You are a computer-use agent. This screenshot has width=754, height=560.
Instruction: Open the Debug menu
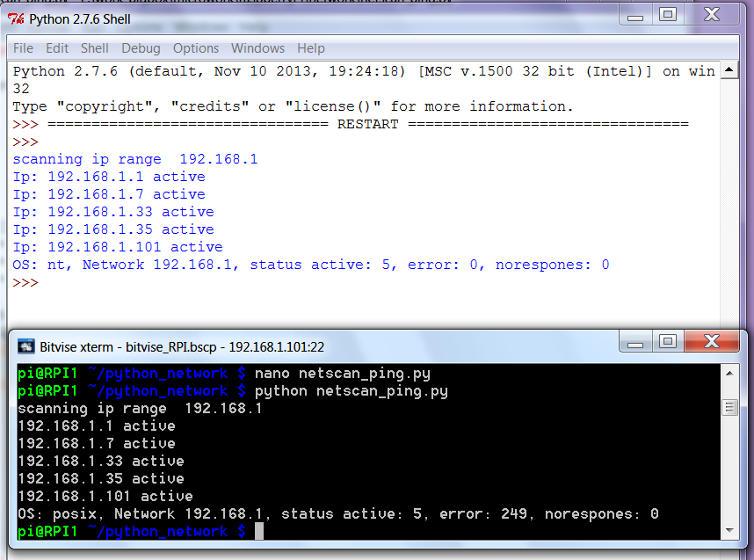pos(141,48)
